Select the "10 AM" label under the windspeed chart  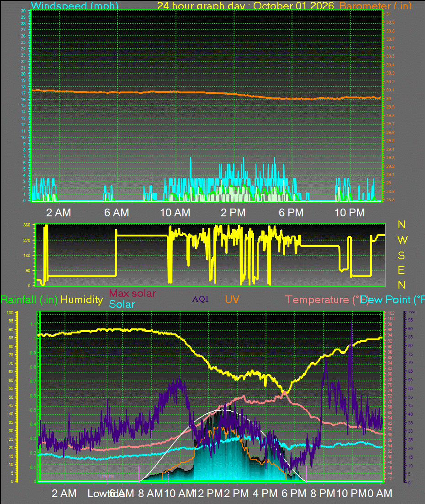175,213
